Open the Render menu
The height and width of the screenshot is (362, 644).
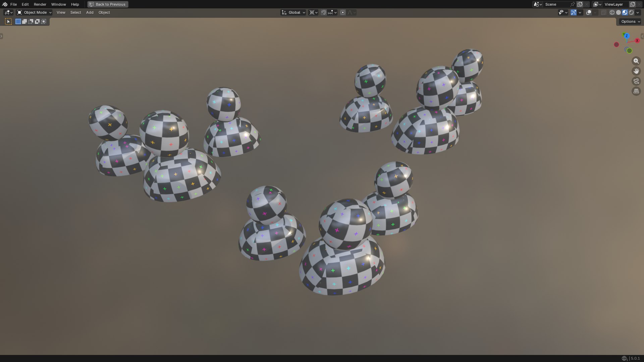point(40,4)
